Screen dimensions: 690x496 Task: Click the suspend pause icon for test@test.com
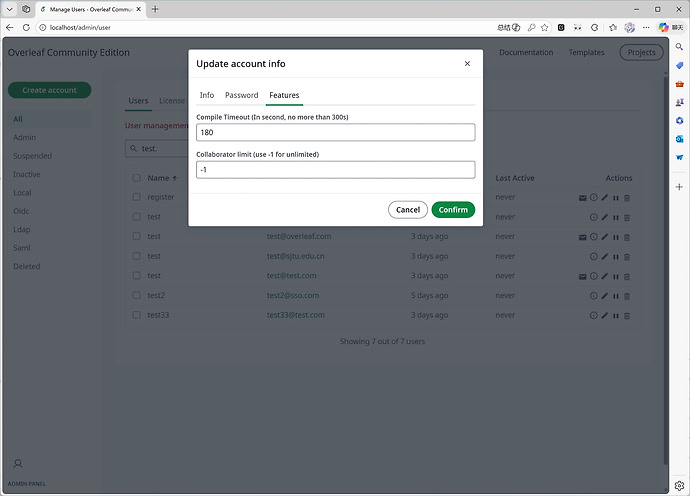pyautogui.click(x=616, y=277)
